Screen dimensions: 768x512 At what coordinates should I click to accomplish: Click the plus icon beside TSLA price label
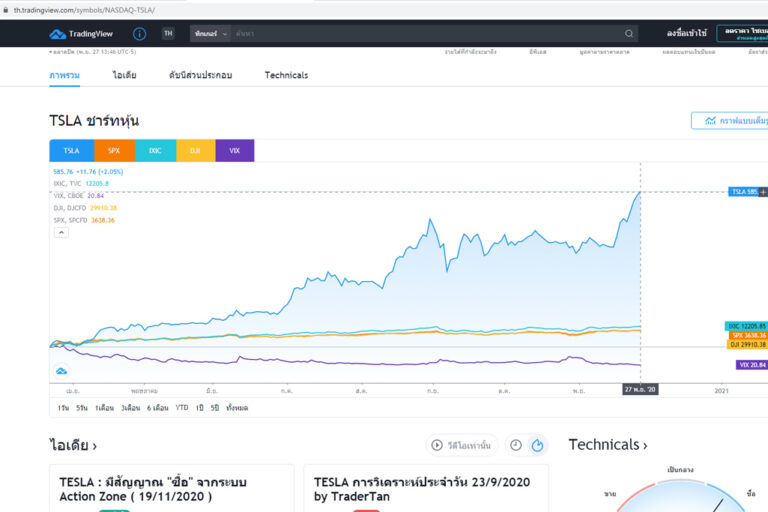(x=764, y=191)
